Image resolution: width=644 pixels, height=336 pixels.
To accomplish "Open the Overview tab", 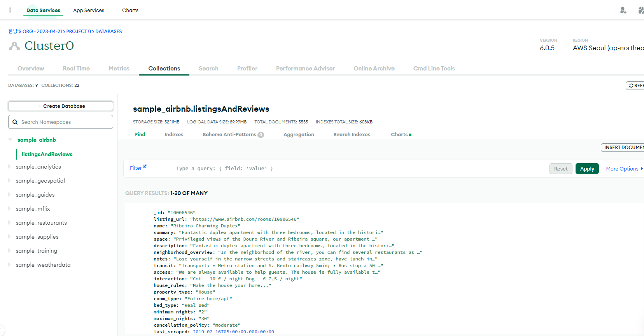I will (x=31, y=69).
